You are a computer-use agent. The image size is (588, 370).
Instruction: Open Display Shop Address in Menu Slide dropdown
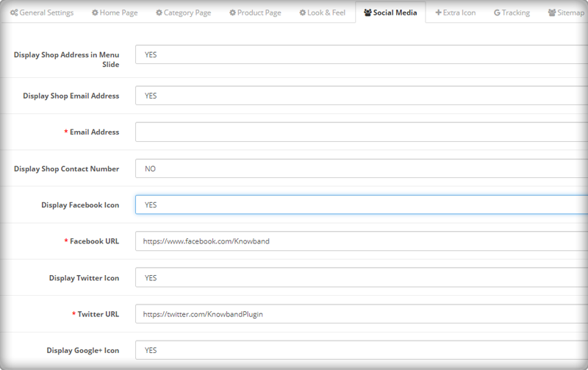coord(362,54)
